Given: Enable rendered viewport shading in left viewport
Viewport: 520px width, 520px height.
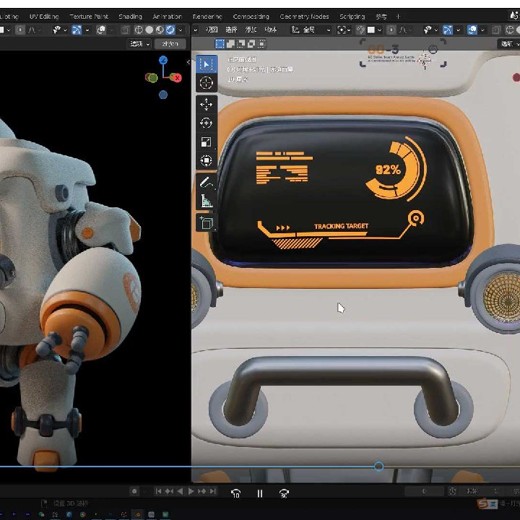Looking at the screenshot, I should 170,30.
